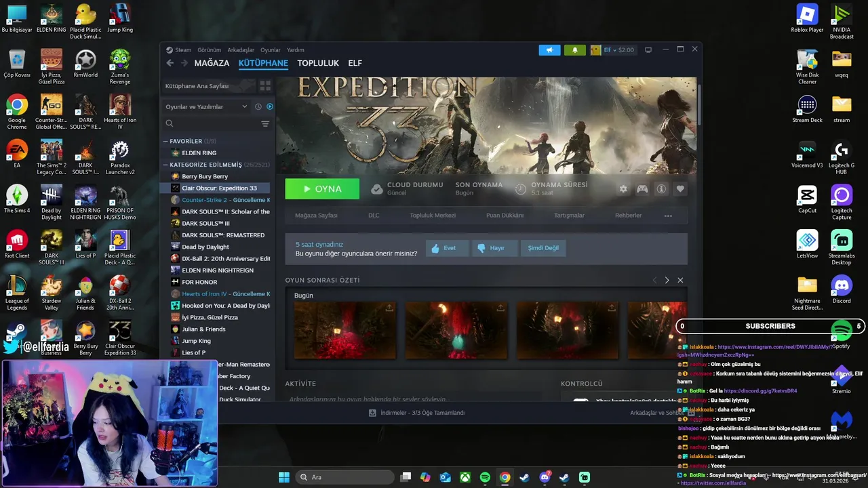Open Hearts of Iron IV desktop icon
The width and height of the screenshot is (868, 488).
point(120,113)
